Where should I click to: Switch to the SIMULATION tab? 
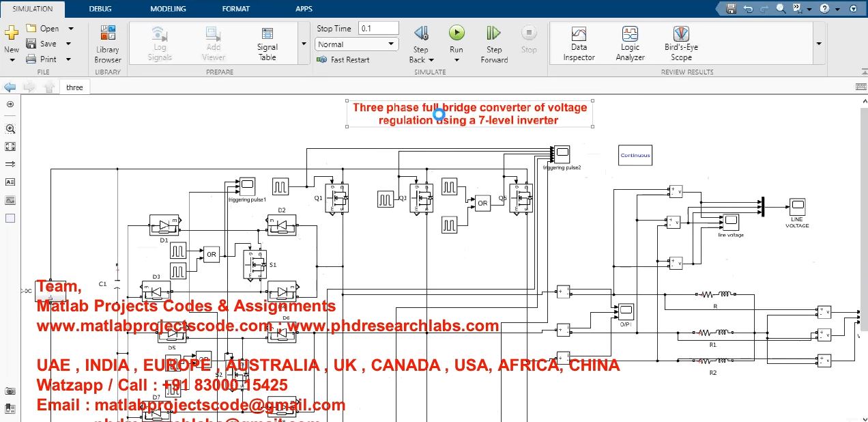pos(33,9)
